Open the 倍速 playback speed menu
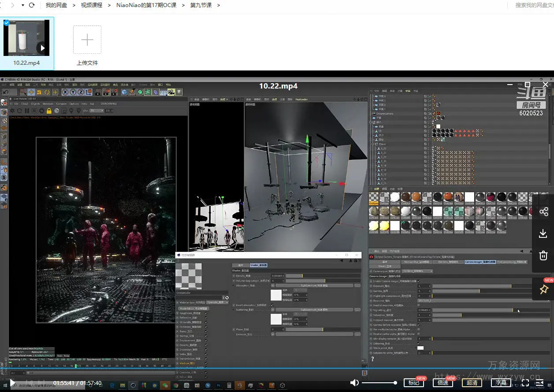 tap(443, 382)
